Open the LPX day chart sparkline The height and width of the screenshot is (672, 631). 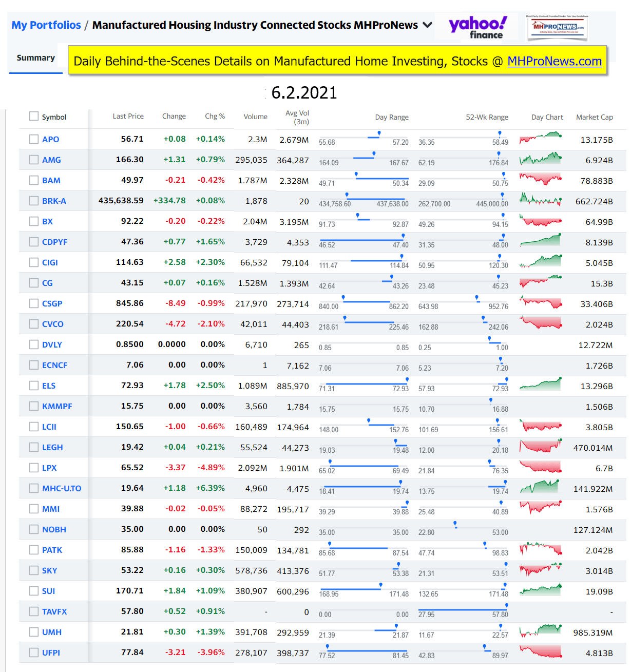540,467
